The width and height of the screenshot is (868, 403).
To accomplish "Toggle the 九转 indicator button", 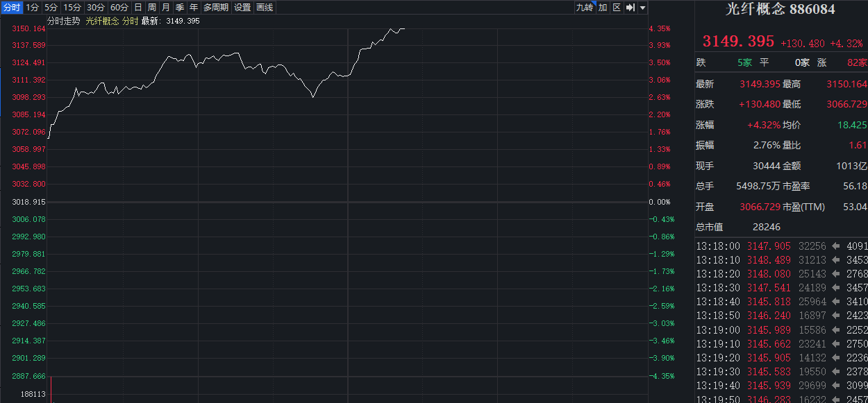I will (x=585, y=8).
